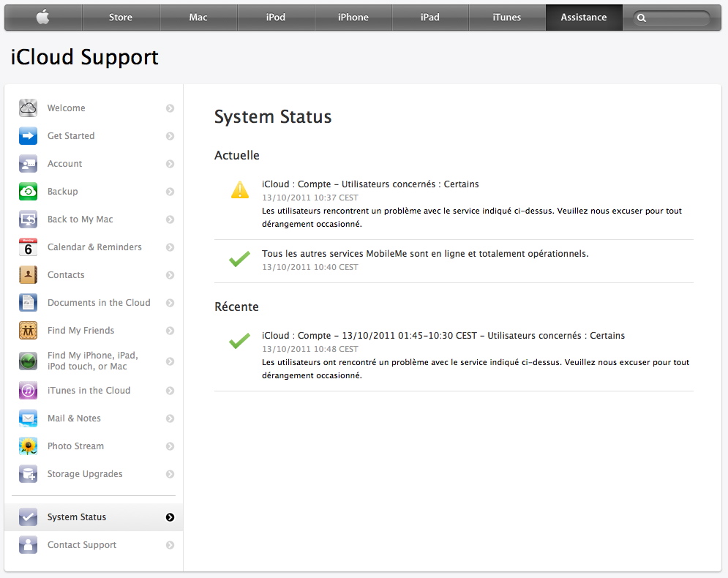Click the timestamp 13/10/2011 10:37 CEST

[310, 198]
